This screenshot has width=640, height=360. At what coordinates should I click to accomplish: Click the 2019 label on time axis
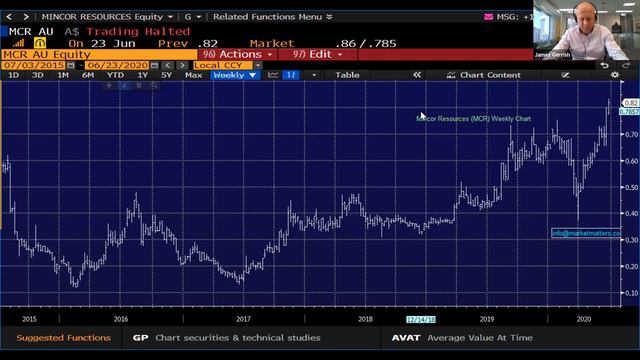pos(487,319)
